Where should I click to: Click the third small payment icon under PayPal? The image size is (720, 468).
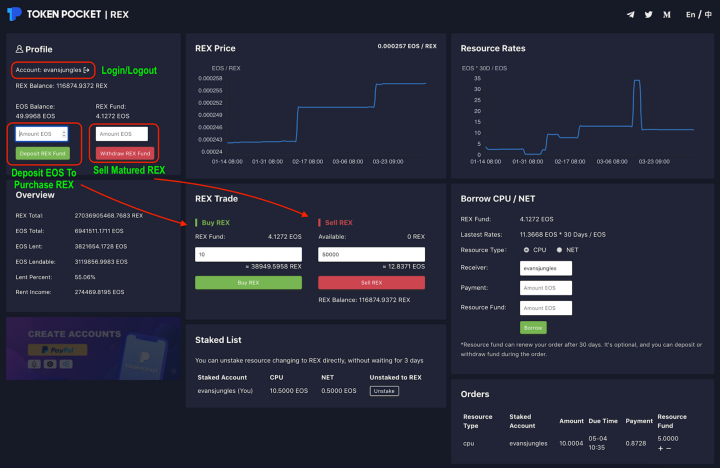(x=66, y=364)
